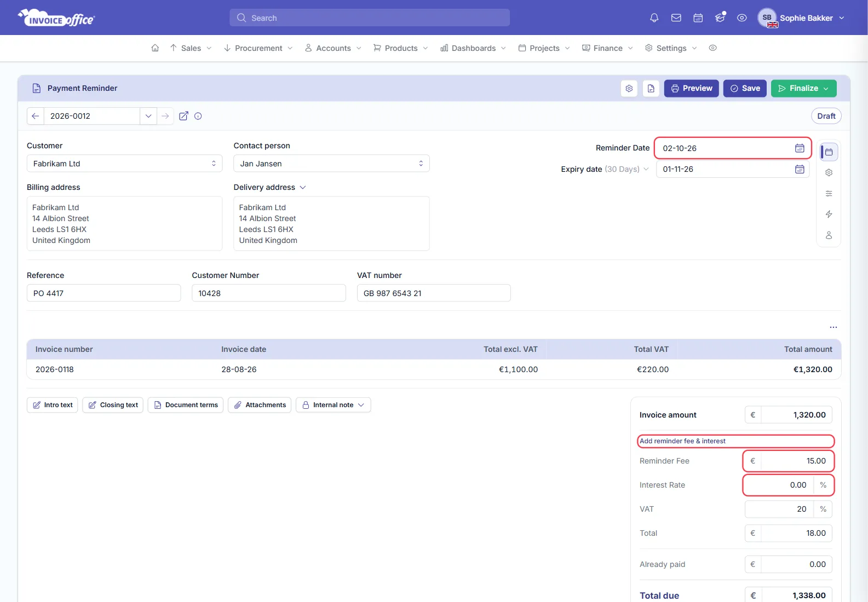
Task: Select sidebar lightning bolt icon
Action: click(x=829, y=215)
